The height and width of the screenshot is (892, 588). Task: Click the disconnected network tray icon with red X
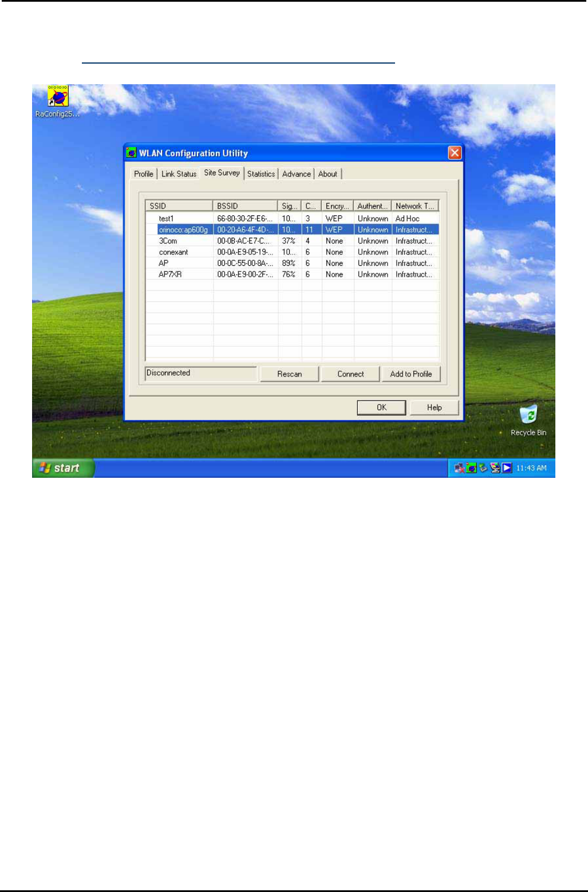(x=459, y=468)
